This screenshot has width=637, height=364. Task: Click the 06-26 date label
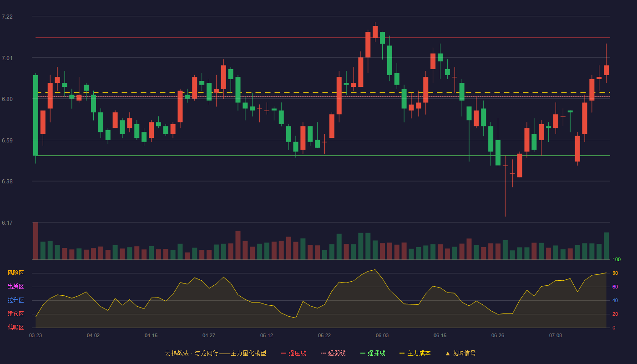(x=498, y=335)
